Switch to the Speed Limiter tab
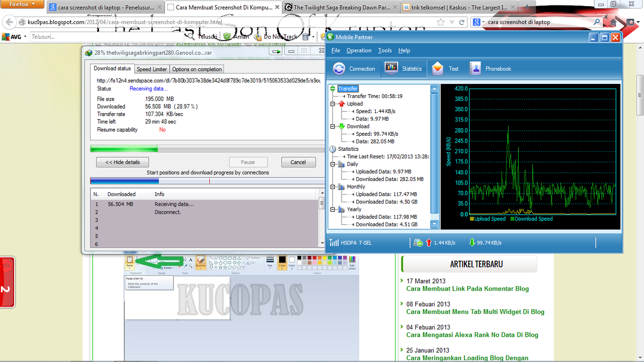The image size is (644, 362). (x=151, y=69)
